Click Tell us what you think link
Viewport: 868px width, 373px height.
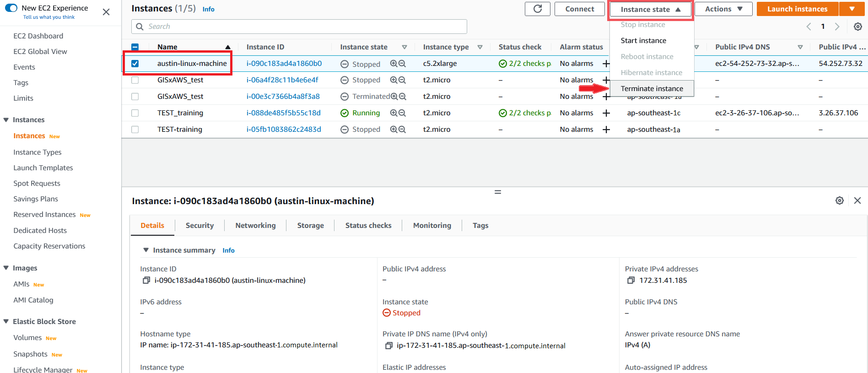click(49, 17)
